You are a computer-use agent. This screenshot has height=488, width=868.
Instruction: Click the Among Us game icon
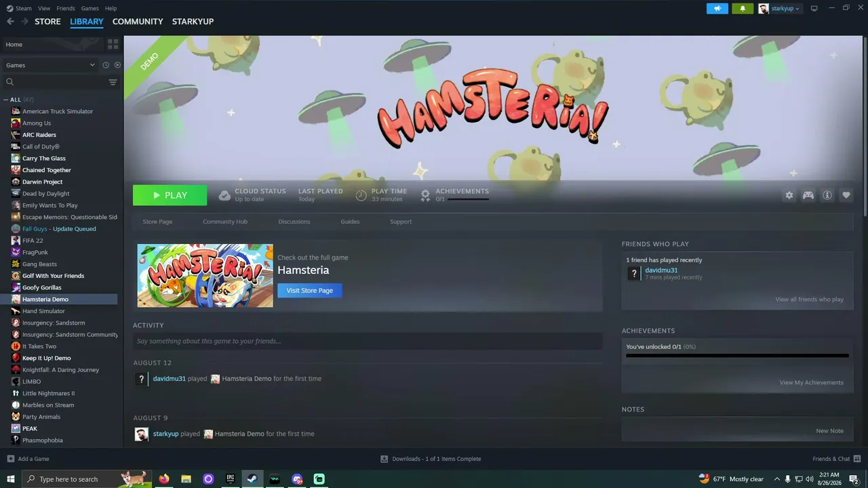[x=16, y=123]
